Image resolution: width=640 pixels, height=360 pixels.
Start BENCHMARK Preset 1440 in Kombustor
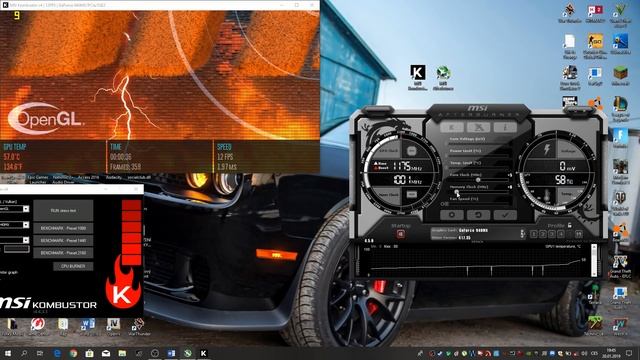pos(63,241)
